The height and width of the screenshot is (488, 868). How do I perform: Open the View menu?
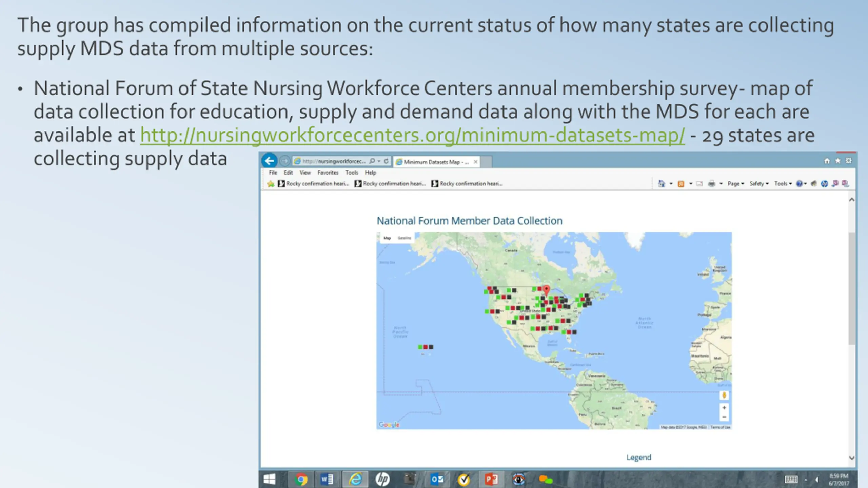[x=305, y=172]
